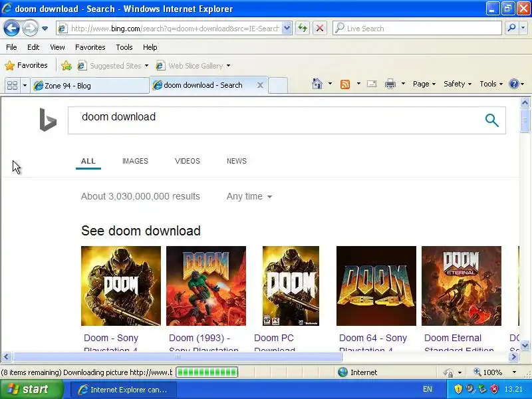The height and width of the screenshot is (399, 532).
Task: Close the doom download - Search tab
Action: click(x=260, y=85)
